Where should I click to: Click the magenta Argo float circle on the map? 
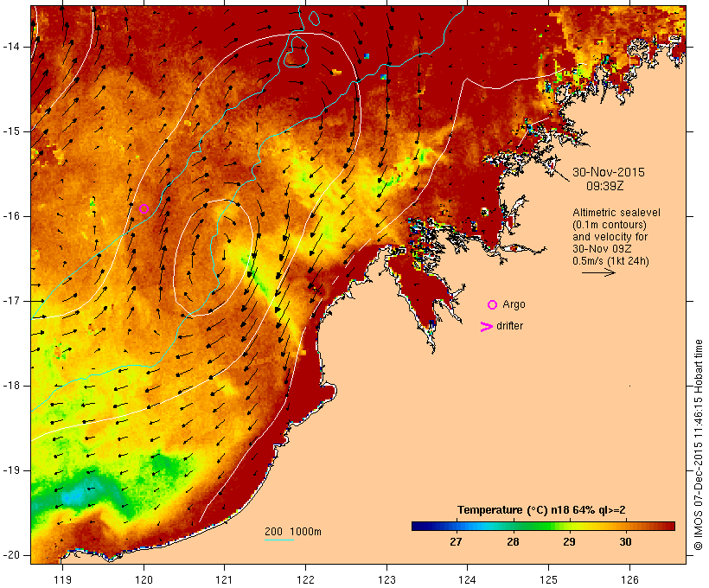pos(144,208)
